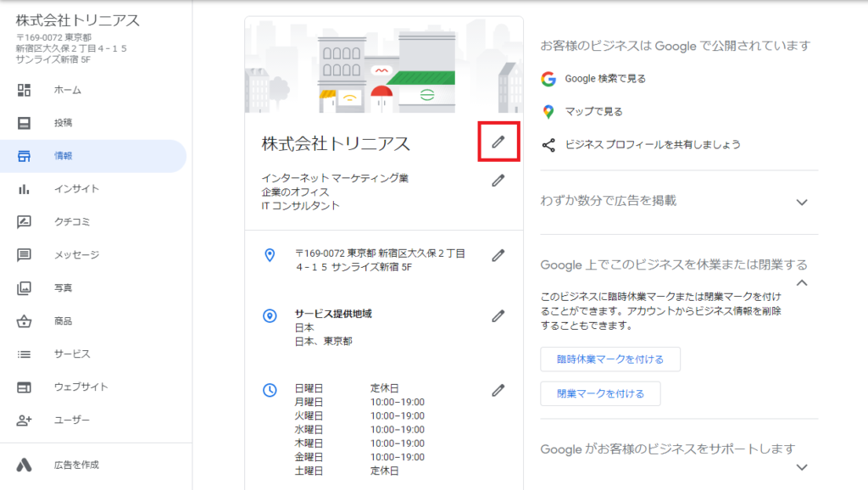
Task: Click the service area target icon
Action: [270, 315]
